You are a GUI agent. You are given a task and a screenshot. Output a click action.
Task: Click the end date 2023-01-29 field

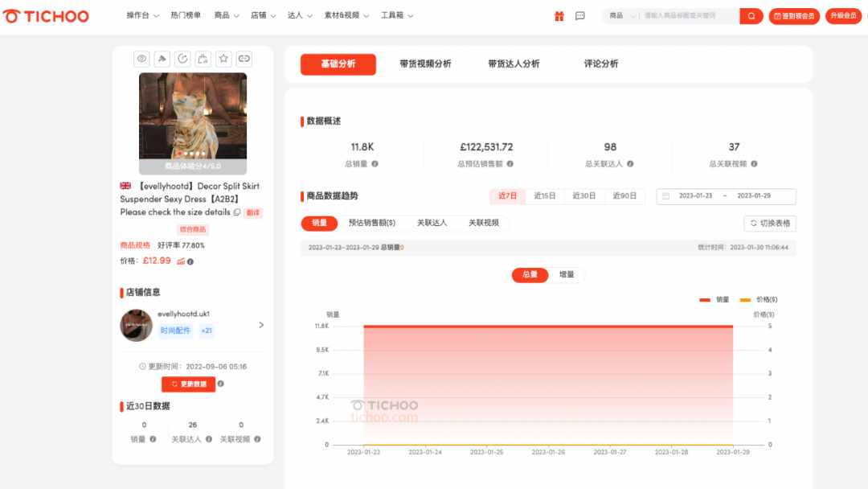pyautogui.click(x=754, y=196)
